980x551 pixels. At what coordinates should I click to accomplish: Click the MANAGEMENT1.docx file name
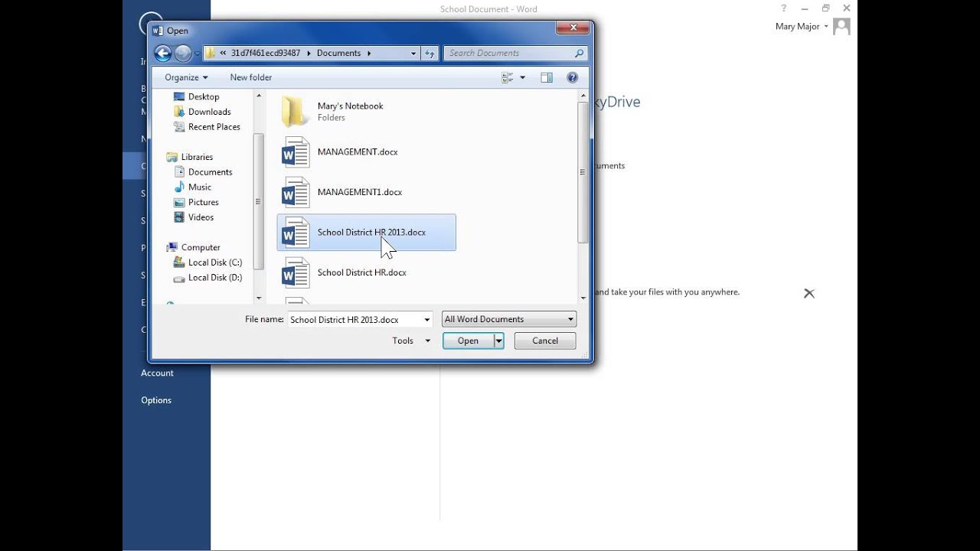coord(360,192)
